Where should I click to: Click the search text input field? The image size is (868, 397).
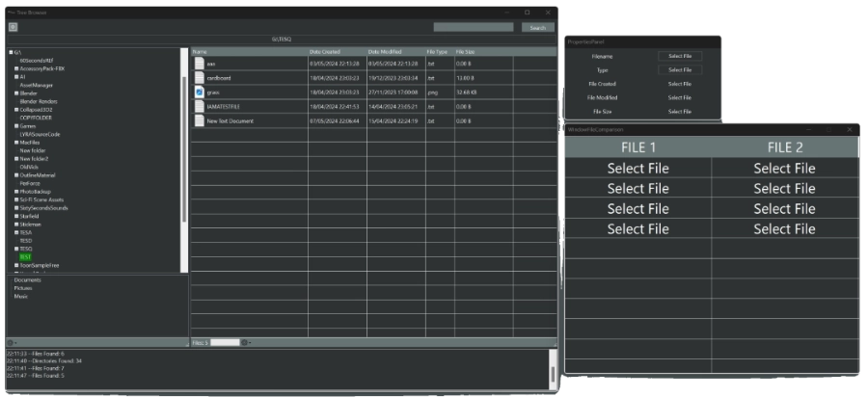474,27
